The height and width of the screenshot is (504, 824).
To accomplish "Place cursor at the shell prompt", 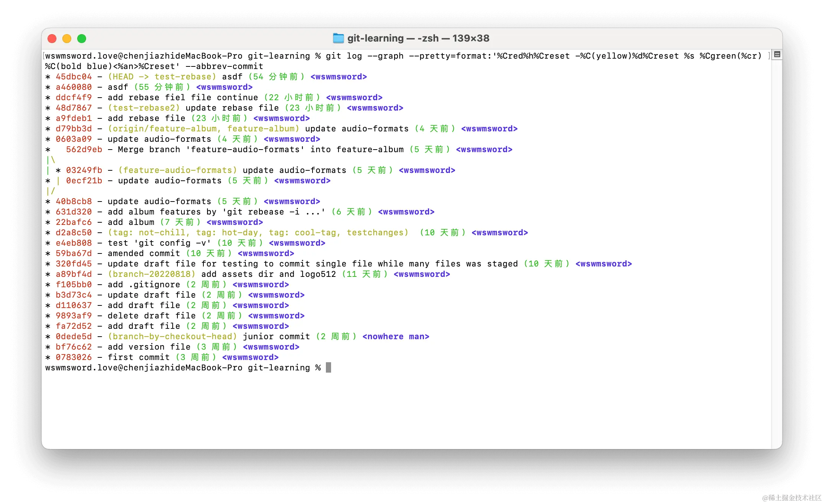I will [x=328, y=367].
